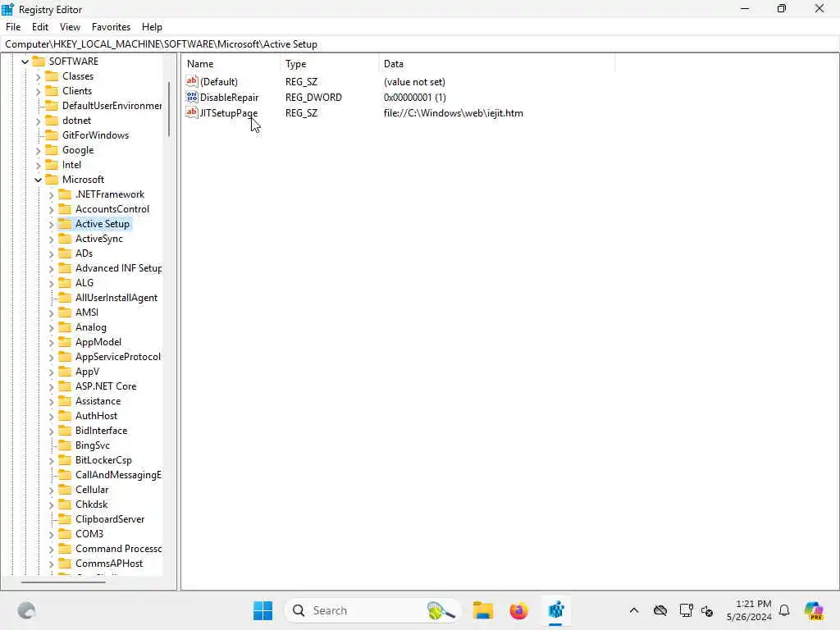Select the Command Processor key

pyautogui.click(x=118, y=549)
